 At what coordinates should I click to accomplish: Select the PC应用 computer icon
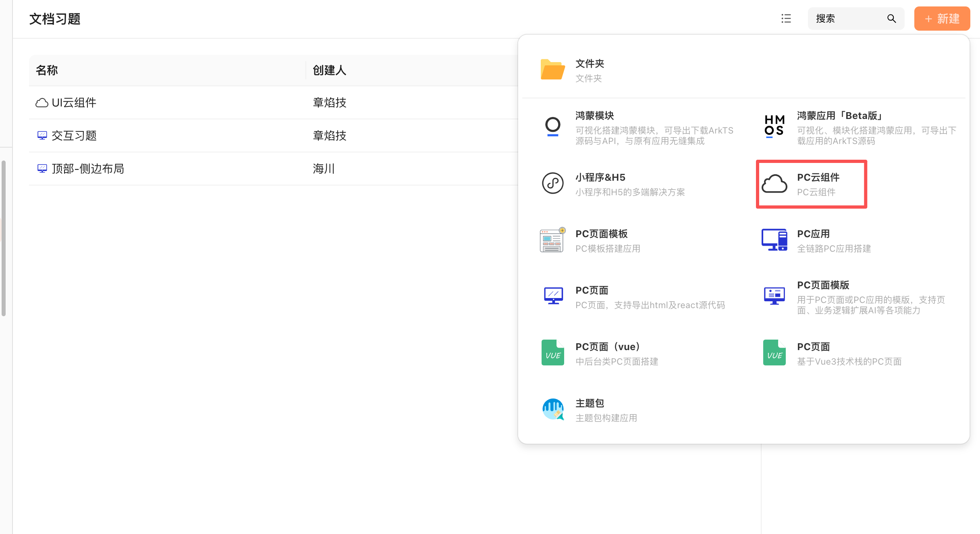774,240
